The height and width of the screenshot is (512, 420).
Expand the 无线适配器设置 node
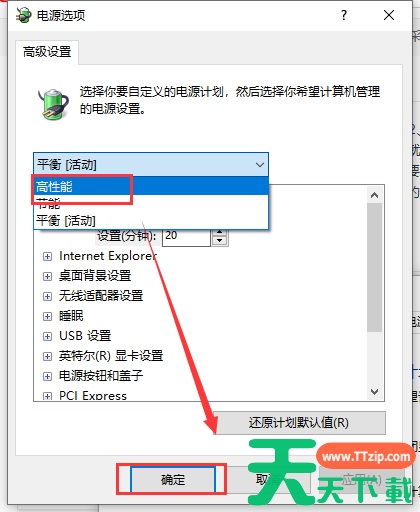(x=47, y=296)
